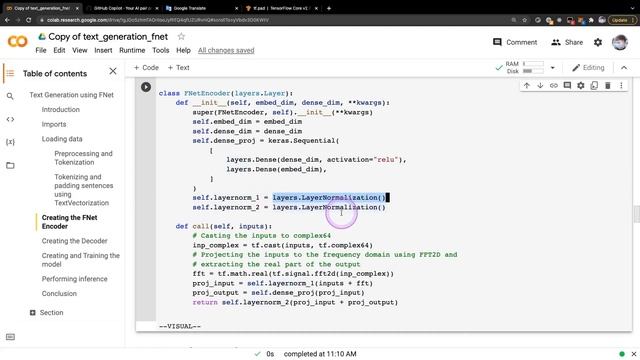Copy link to this cell
640x360 pixels.
pyautogui.click(x=553, y=85)
